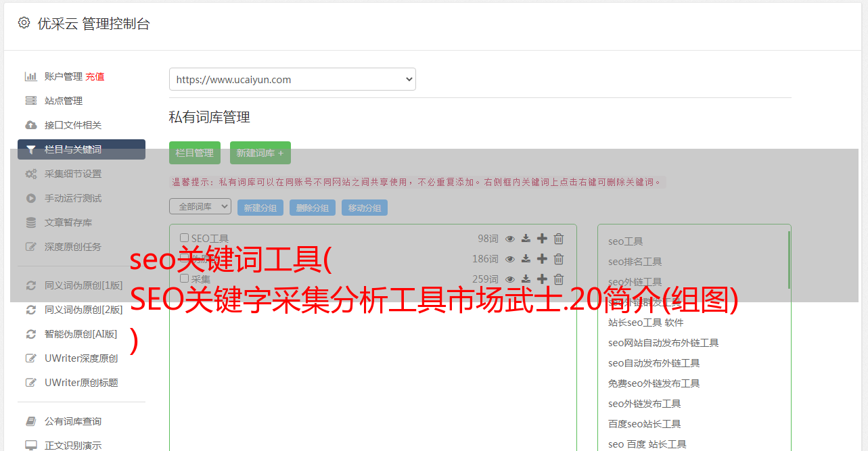Click the book icon for 公有词库查询

[x=31, y=421]
